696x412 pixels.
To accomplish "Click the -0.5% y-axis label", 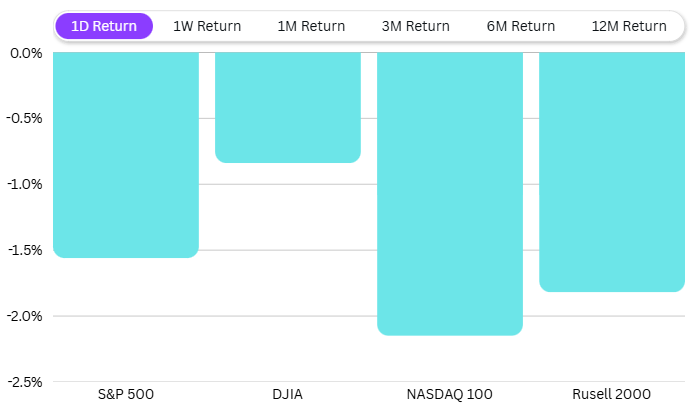I will point(24,119).
